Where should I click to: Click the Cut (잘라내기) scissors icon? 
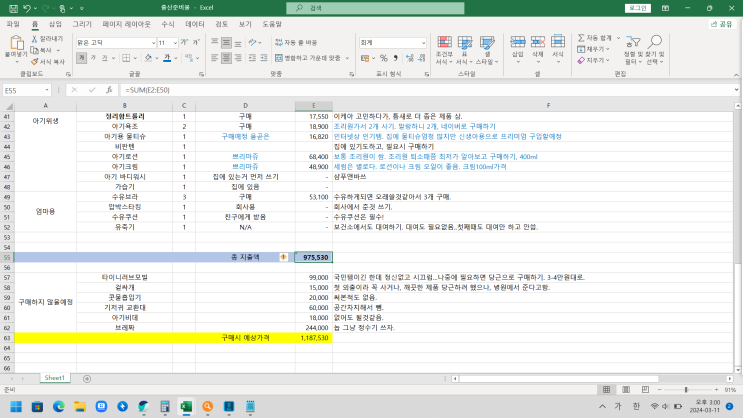(x=35, y=39)
